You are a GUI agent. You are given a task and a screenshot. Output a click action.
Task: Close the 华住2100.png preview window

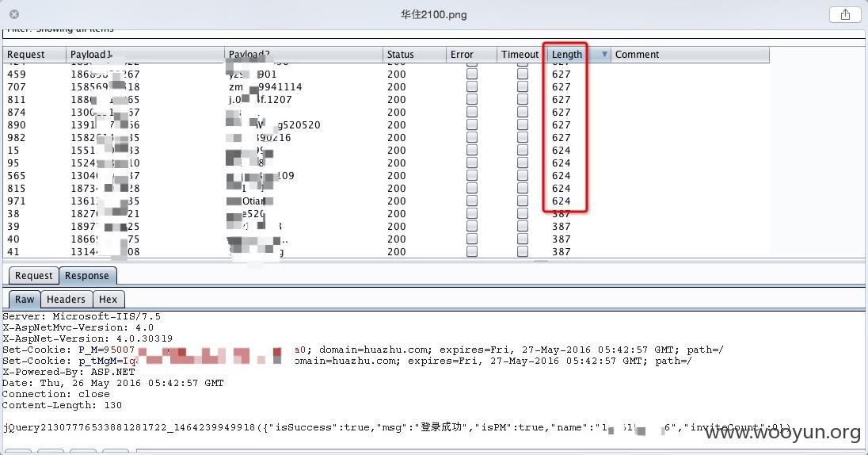click(x=14, y=14)
